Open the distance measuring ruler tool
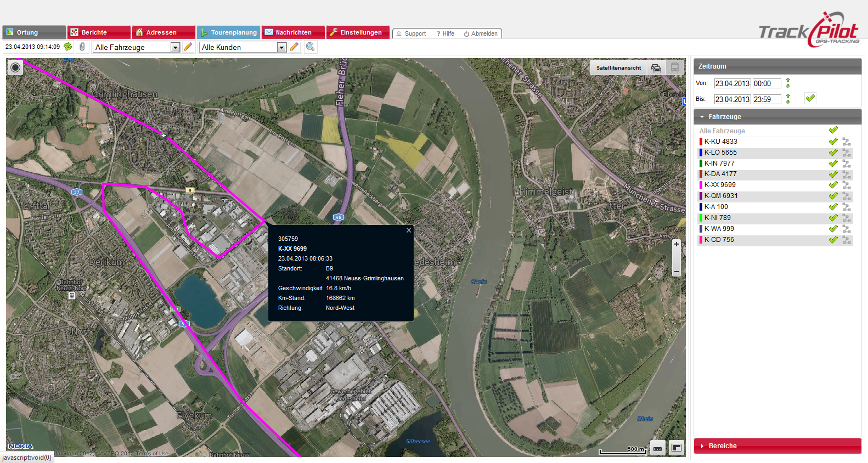Image resolution: width=868 pixels, height=463 pixels. (x=657, y=448)
